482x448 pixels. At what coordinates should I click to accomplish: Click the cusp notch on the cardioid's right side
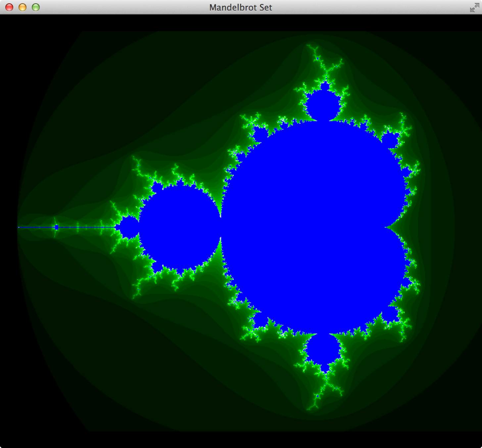pos(387,228)
